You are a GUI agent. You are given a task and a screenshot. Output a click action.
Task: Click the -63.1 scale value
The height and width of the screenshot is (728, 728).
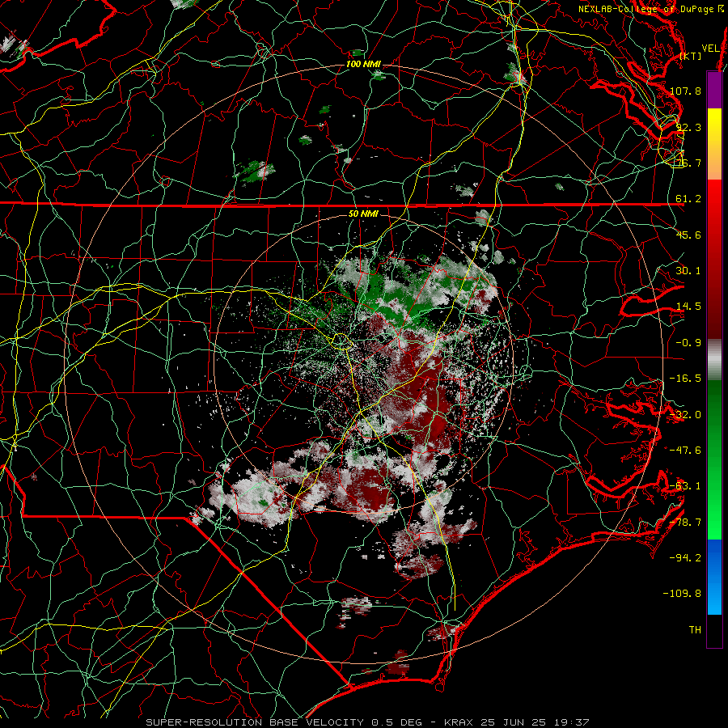(x=685, y=486)
